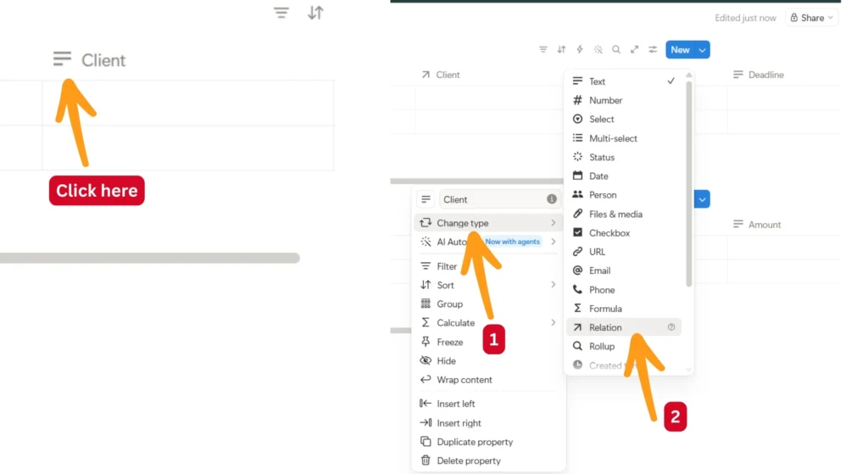Open the Share menu
This screenshot has height=474, width=868.
(x=811, y=18)
